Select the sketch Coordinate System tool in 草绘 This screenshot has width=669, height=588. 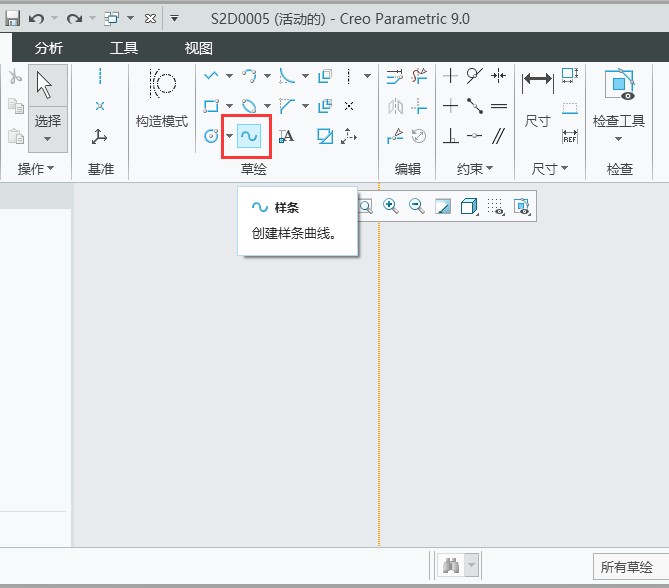tap(349, 136)
